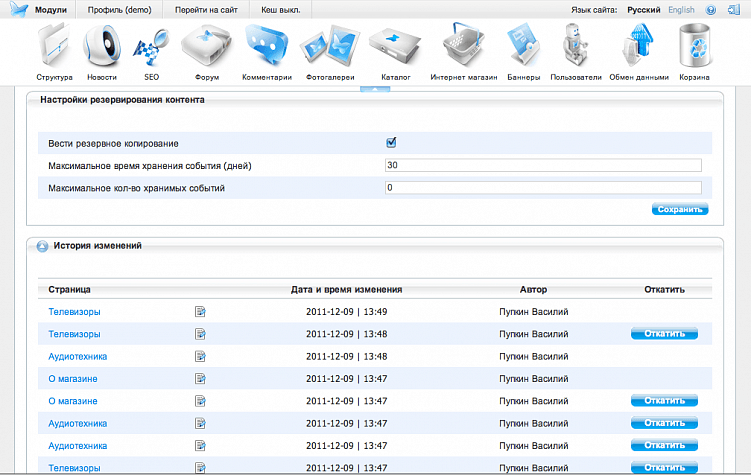Viewport: 751px width, 475px height.
Task: Switch site language to English
Action: pyautogui.click(x=681, y=9)
